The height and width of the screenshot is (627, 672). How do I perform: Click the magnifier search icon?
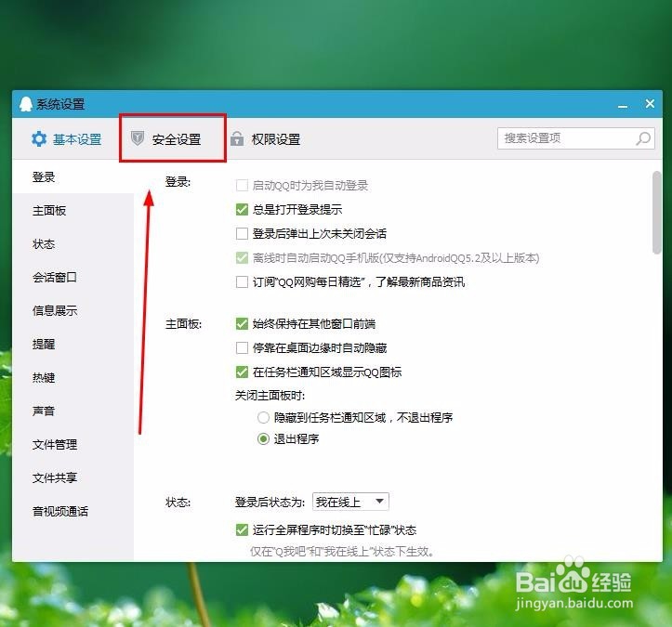click(643, 138)
